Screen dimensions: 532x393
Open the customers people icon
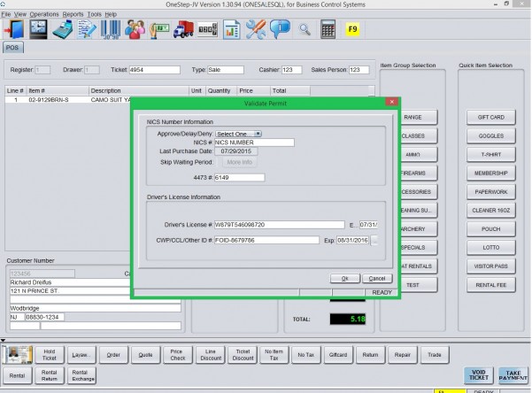[x=135, y=29]
